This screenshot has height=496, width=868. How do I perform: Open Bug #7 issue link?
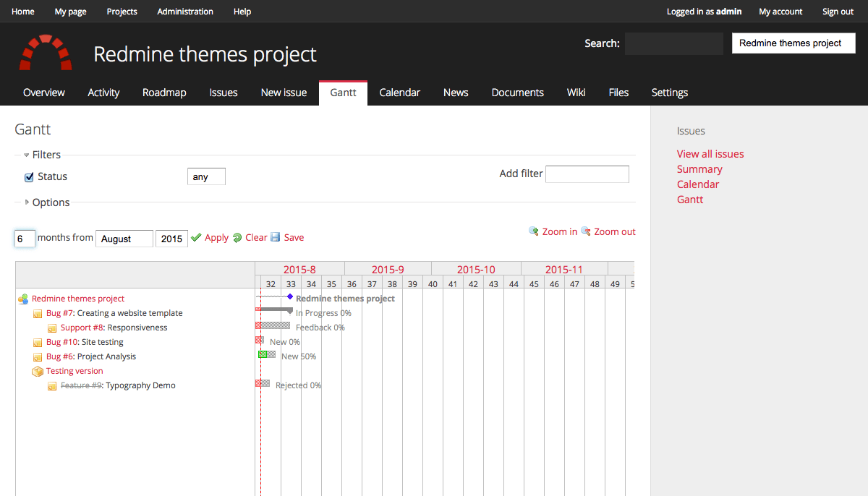click(x=60, y=313)
